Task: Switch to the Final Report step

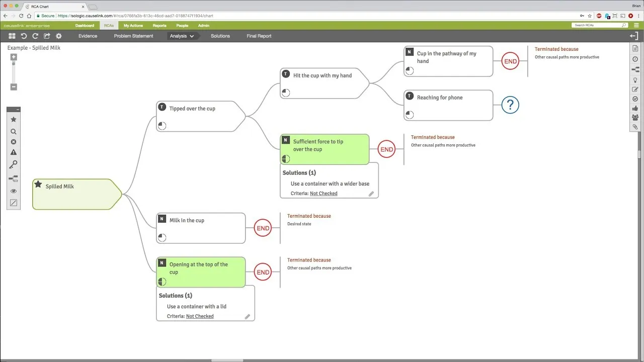Action: [x=259, y=36]
